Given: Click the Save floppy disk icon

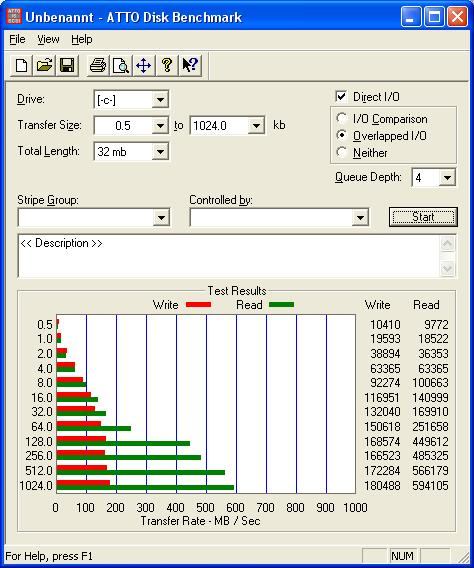Looking at the screenshot, I should (67, 66).
